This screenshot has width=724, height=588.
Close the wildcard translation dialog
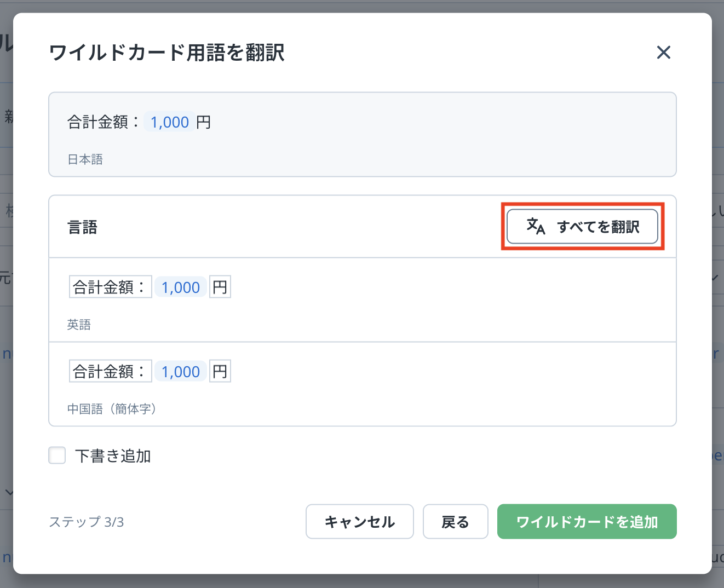pos(663,53)
